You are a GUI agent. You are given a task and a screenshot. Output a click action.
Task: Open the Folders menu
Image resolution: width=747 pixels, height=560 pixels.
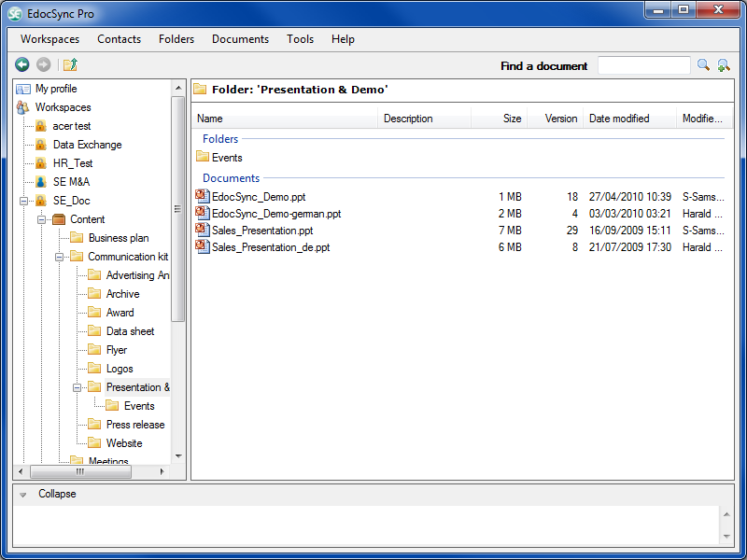coord(176,39)
